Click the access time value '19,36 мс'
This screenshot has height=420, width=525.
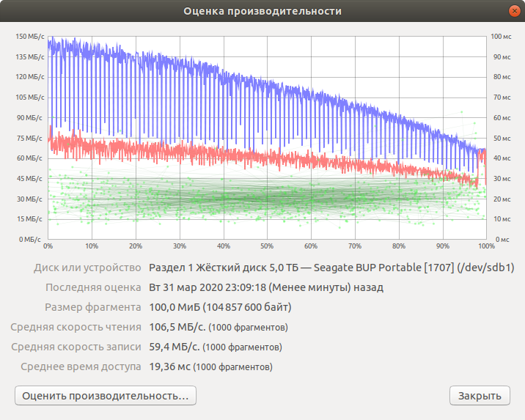click(x=170, y=366)
